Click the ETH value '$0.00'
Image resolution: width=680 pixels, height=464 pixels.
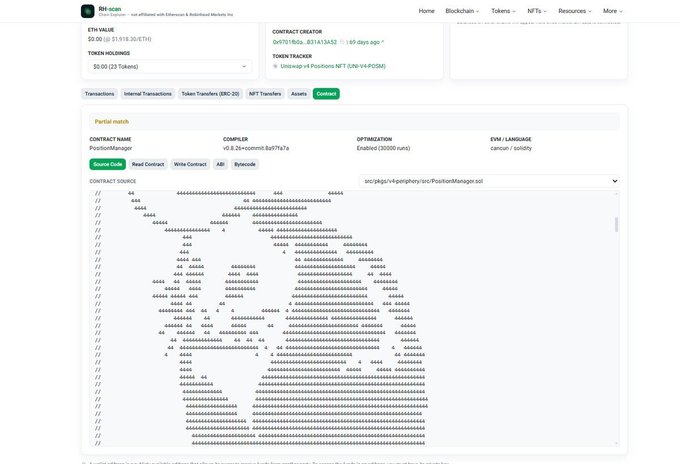pos(95,39)
